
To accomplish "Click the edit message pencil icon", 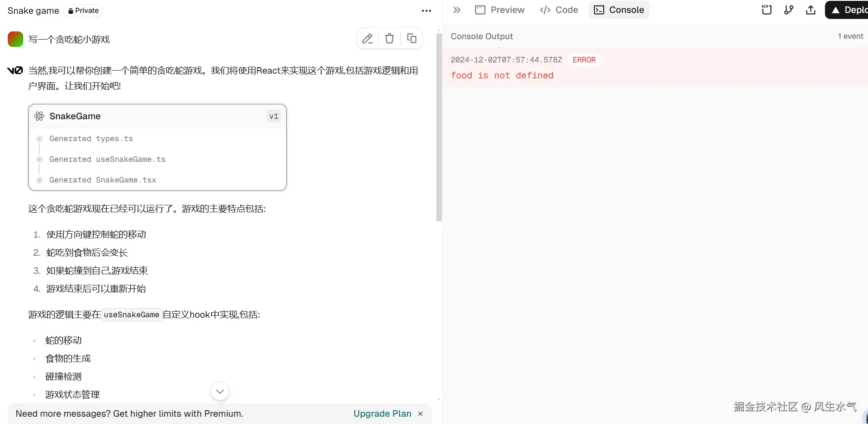I will [x=368, y=39].
